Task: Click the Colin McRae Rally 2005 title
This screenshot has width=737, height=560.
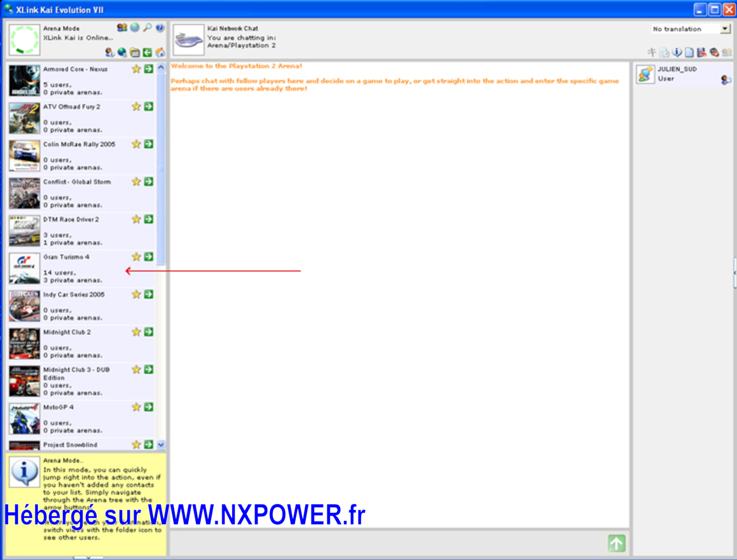Action: click(79, 144)
